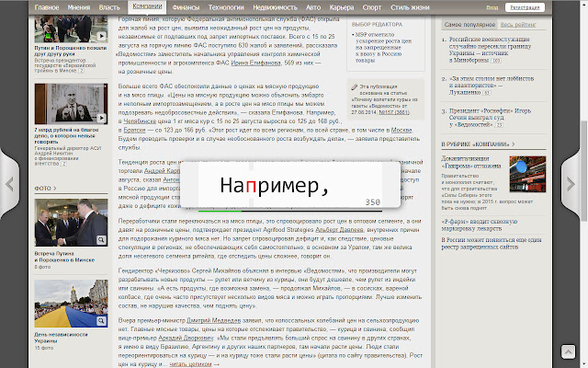Open the Спорт section
The image size is (588, 368).
tap(372, 7)
